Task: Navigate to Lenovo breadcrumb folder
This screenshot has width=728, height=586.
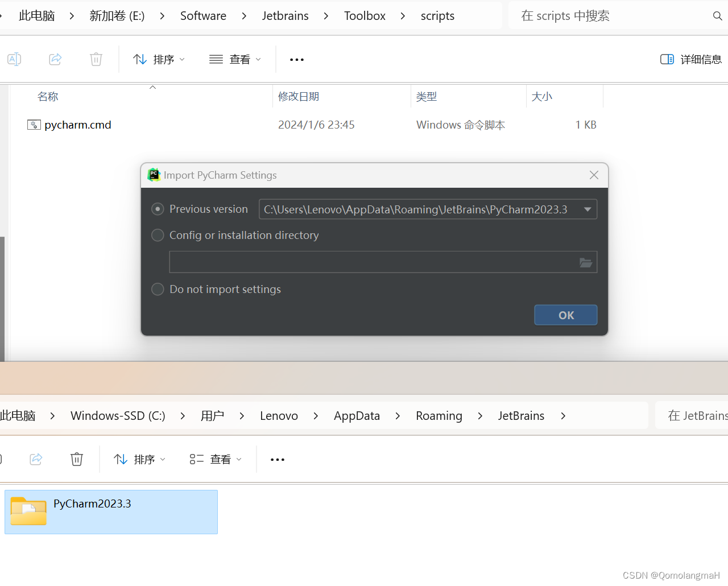Action: [279, 416]
